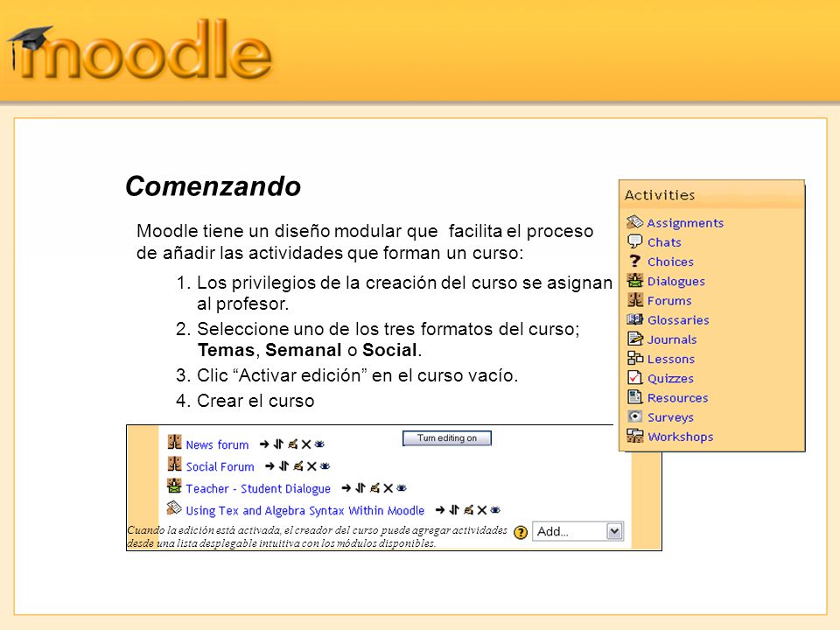Image resolution: width=840 pixels, height=630 pixels.
Task: Open the Assignments link
Action: 685,223
